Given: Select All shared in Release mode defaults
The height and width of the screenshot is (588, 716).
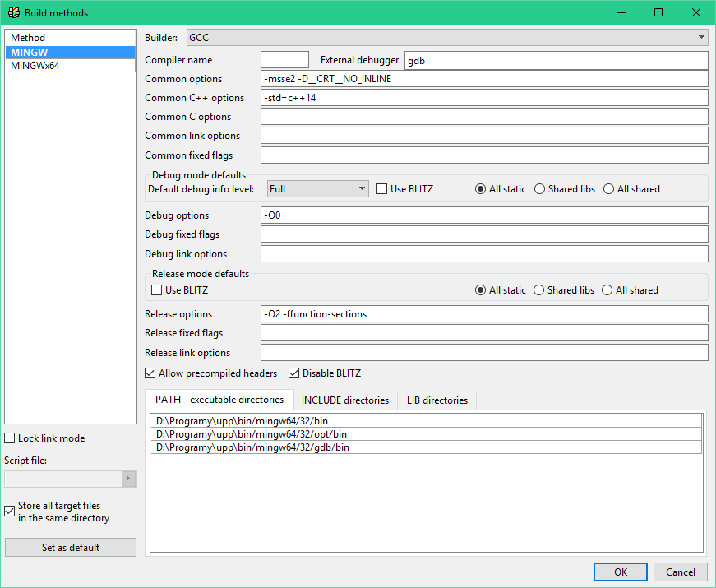Looking at the screenshot, I should click(x=607, y=290).
